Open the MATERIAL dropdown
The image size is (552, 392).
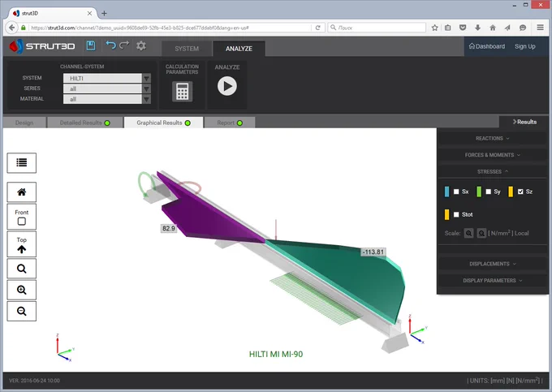pos(107,99)
